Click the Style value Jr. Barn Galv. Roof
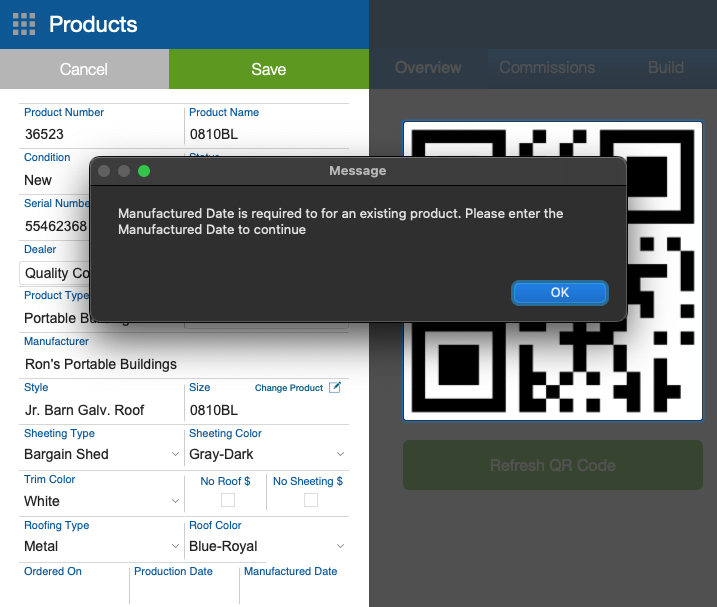717x607 pixels. pyautogui.click(x=84, y=410)
